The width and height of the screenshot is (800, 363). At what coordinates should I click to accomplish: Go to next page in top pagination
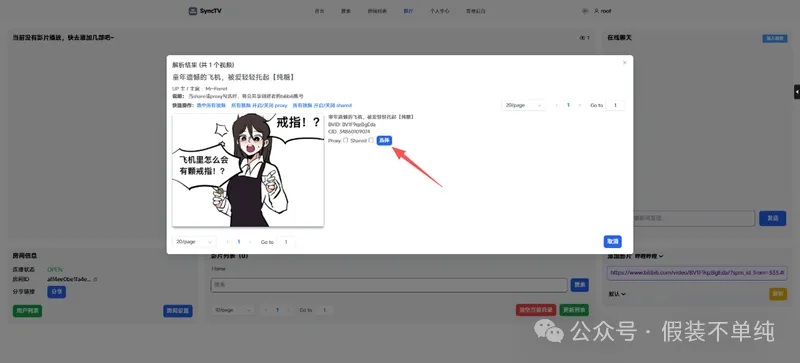pos(580,105)
